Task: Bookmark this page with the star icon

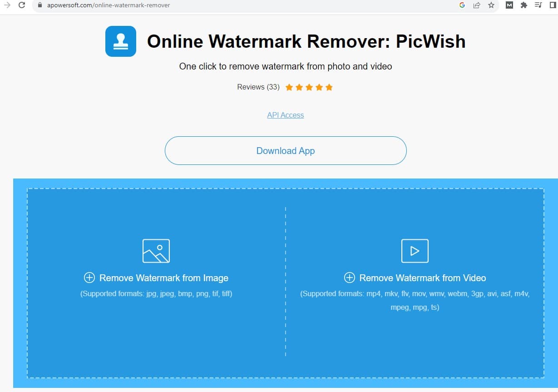Action: 491,5
